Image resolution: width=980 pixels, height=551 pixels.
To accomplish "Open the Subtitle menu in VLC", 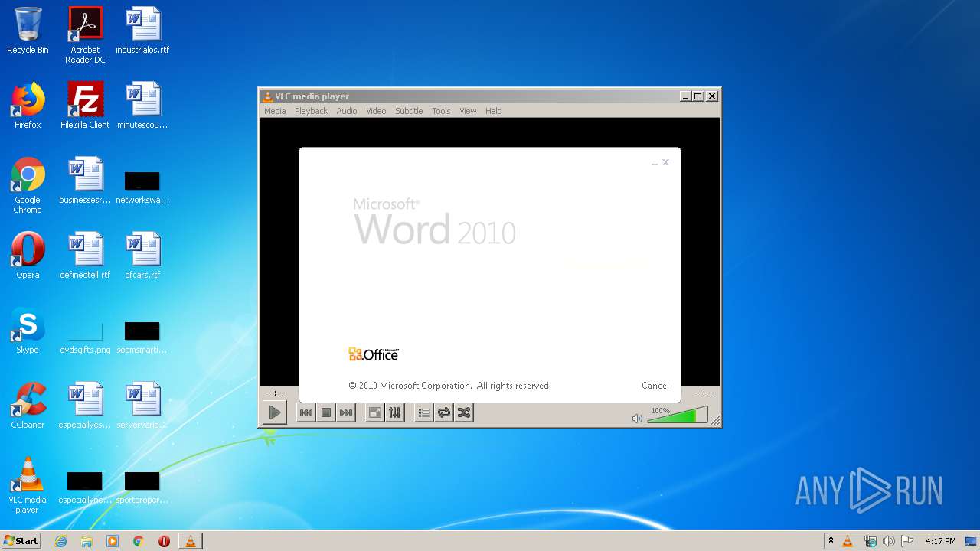I will click(409, 111).
